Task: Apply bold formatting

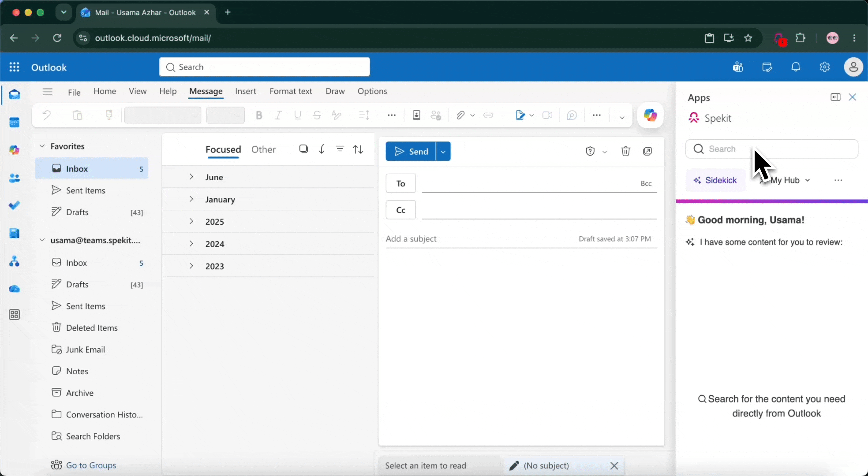Action: coord(259,115)
